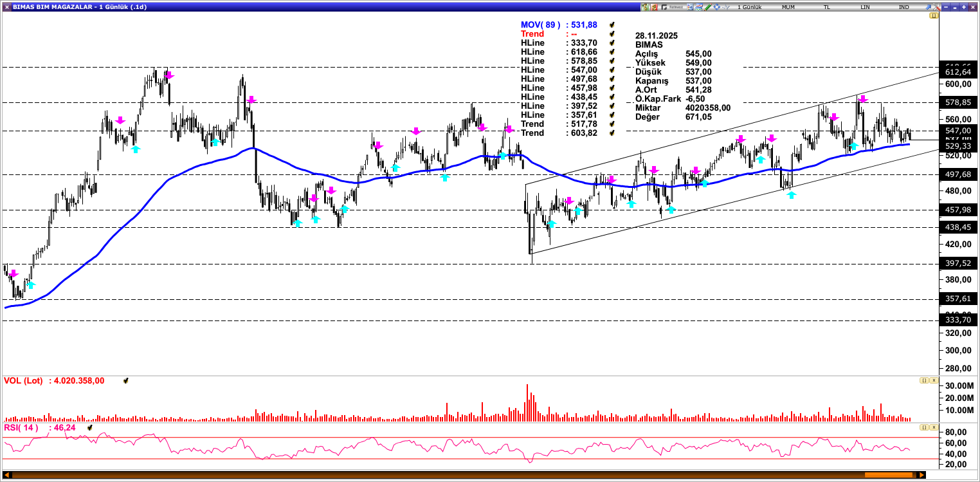980x482 pixels.
Task: Click the indicator waveform icon in toolbar
Action: [726, 7]
